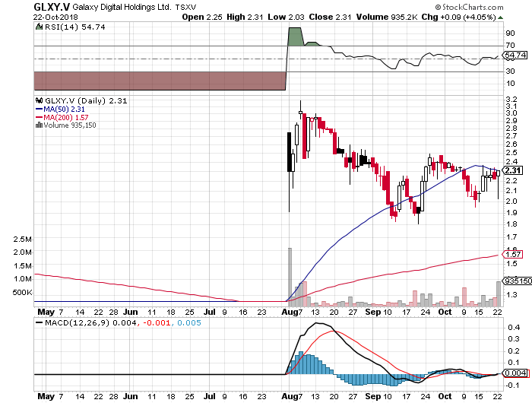Image resolution: width=532 pixels, height=403 pixels.
Task: Click the MA(200) 1.57 legend entry
Action: (x=62, y=117)
